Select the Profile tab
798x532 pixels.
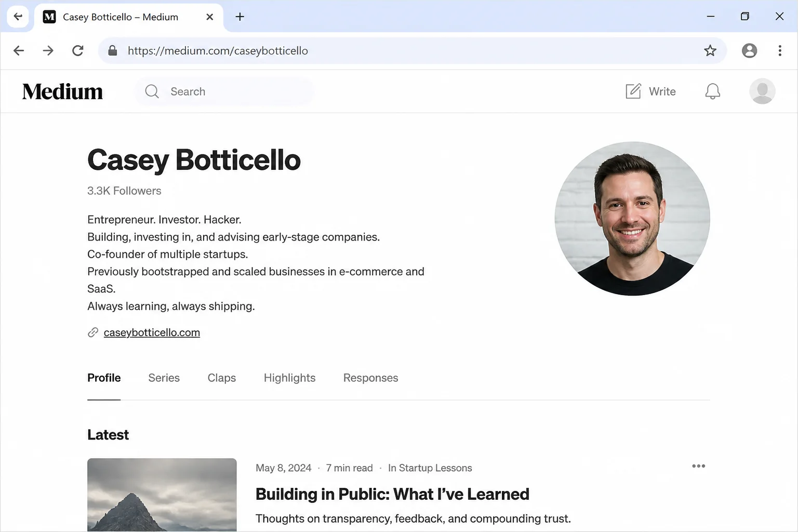coord(104,378)
